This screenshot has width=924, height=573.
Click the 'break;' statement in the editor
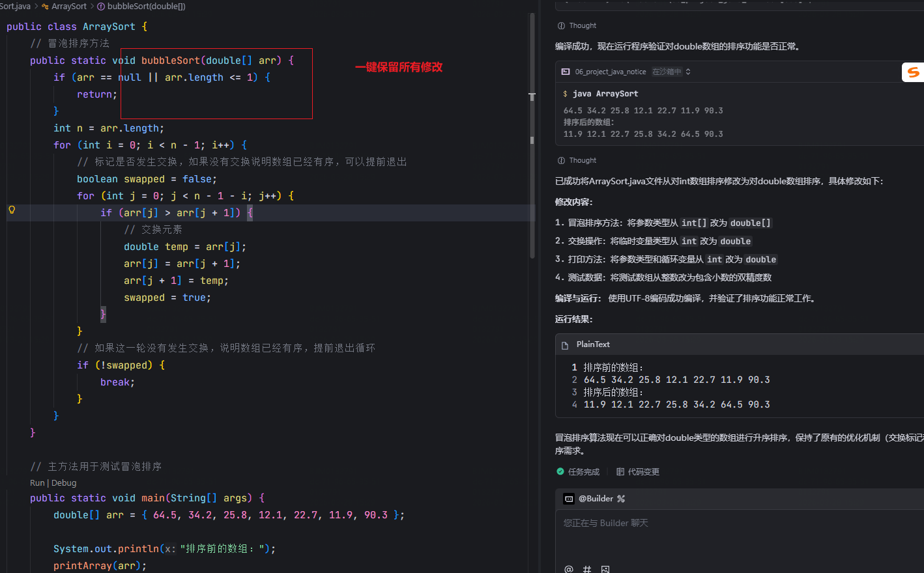117,382
